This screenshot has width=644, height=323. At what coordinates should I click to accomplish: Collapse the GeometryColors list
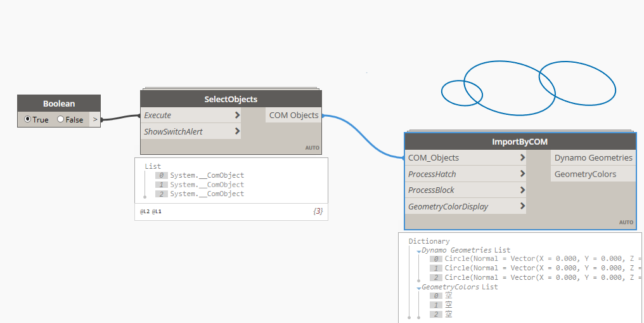pos(419,288)
